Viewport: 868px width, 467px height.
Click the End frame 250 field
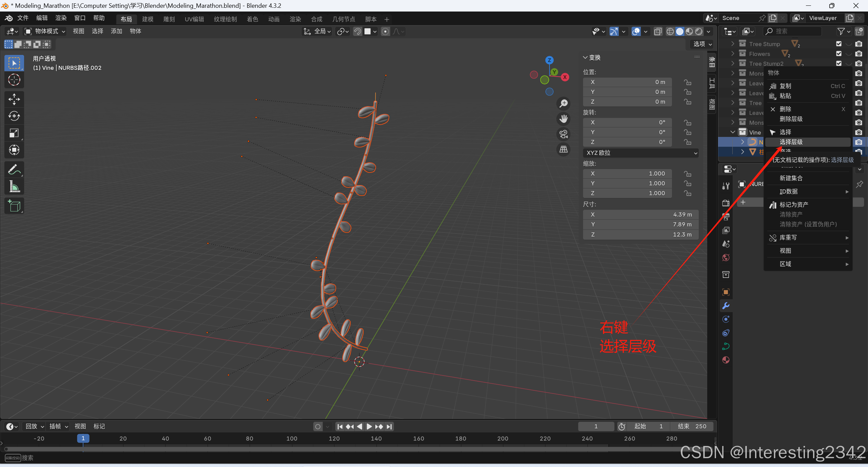tap(692, 426)
